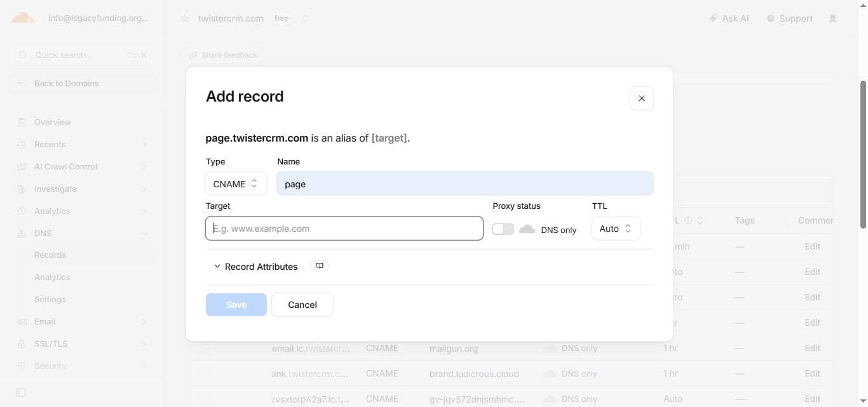Screen dimensions: 868x407
Task: Click the twistercrm.com domain name
Action: click(231, 18)
